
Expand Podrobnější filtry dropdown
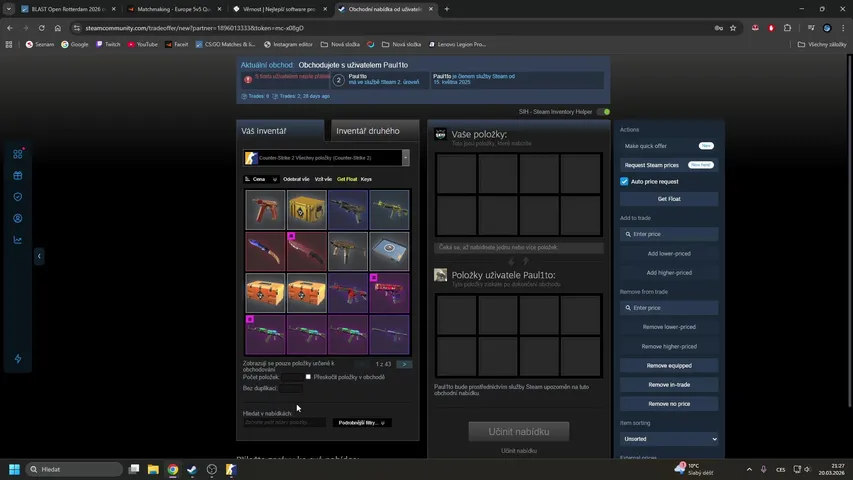(x=361, y=422)
